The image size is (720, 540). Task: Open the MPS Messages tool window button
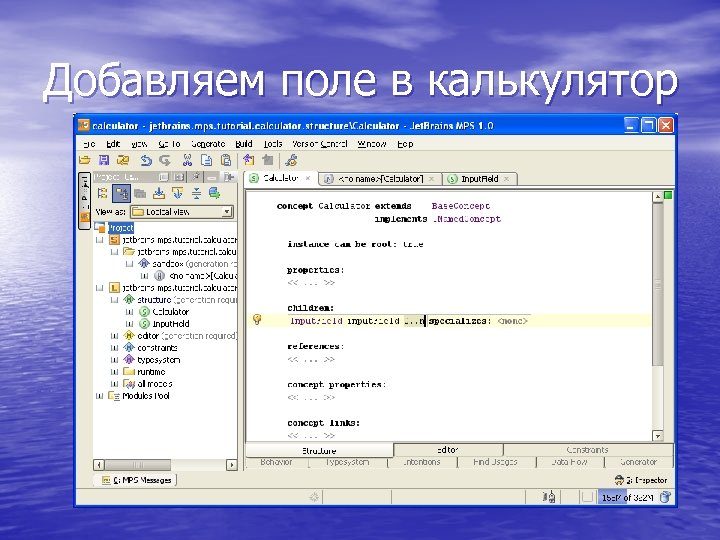[x=136, y=480]
